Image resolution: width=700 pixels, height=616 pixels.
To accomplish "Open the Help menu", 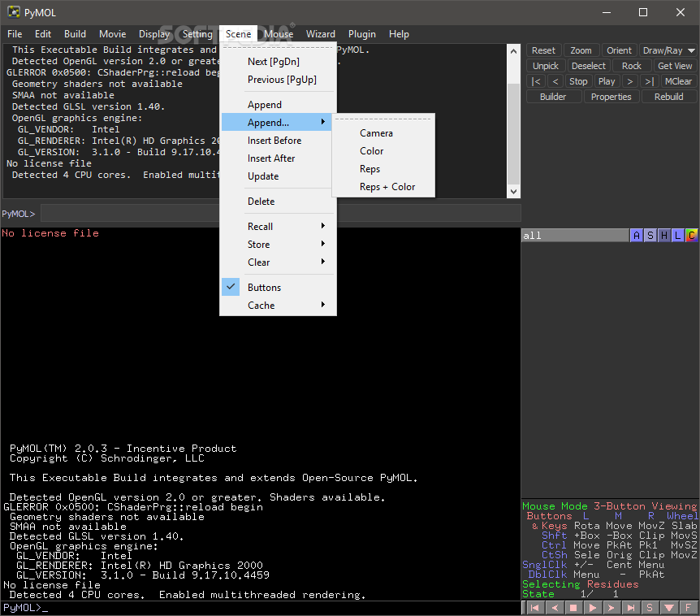I will (399, 34).
